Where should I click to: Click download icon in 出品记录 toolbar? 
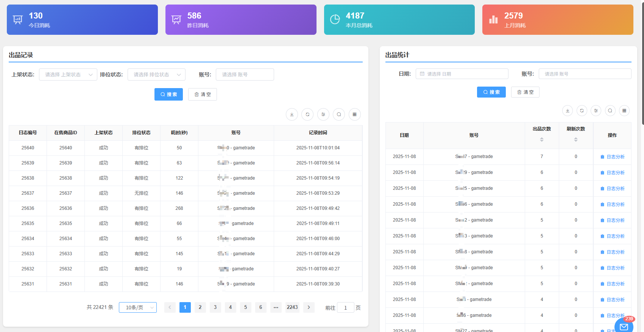[292, 114]
